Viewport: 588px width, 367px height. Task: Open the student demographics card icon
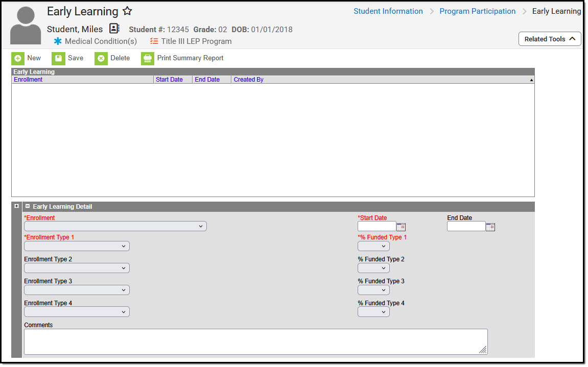(x=113, y=29)
